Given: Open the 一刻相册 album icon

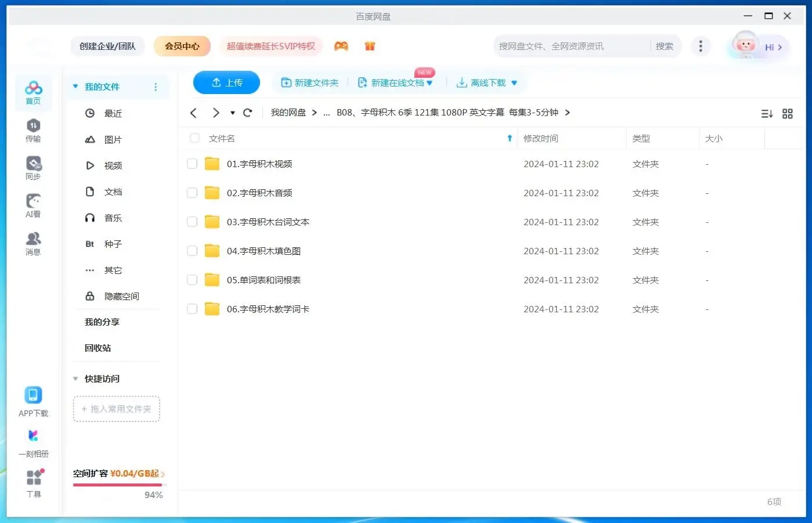Looking at the screenshot, I should coord(33,442).
